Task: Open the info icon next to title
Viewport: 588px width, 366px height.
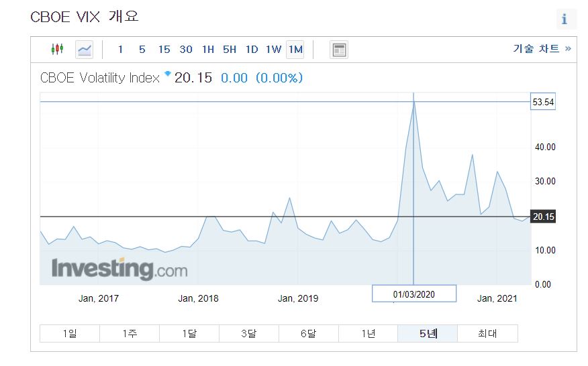Action: pos(565,19)
